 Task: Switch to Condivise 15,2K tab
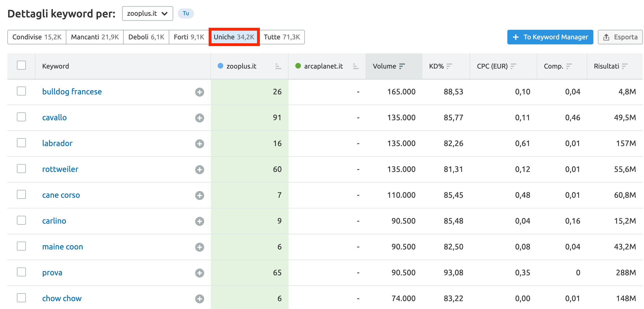37,37
